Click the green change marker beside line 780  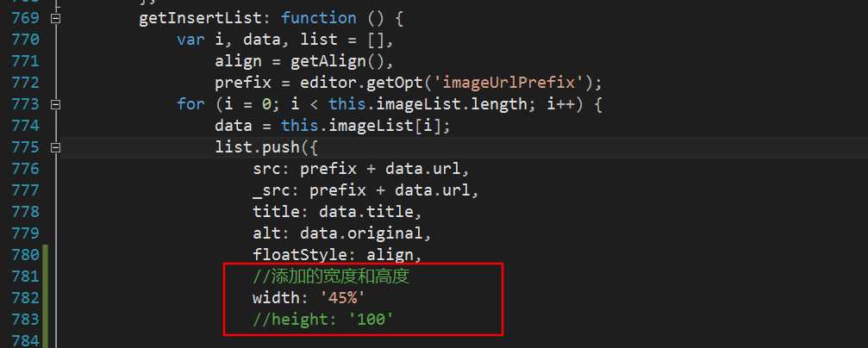46,254
